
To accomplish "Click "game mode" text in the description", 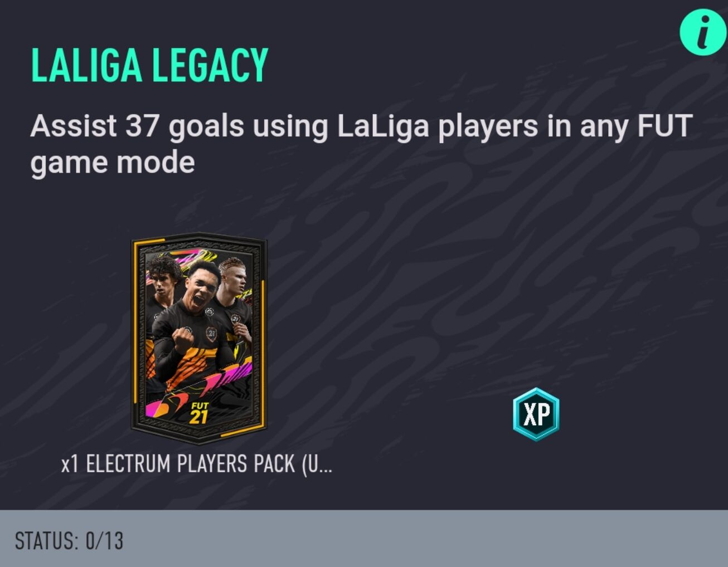I will point(113,163).
